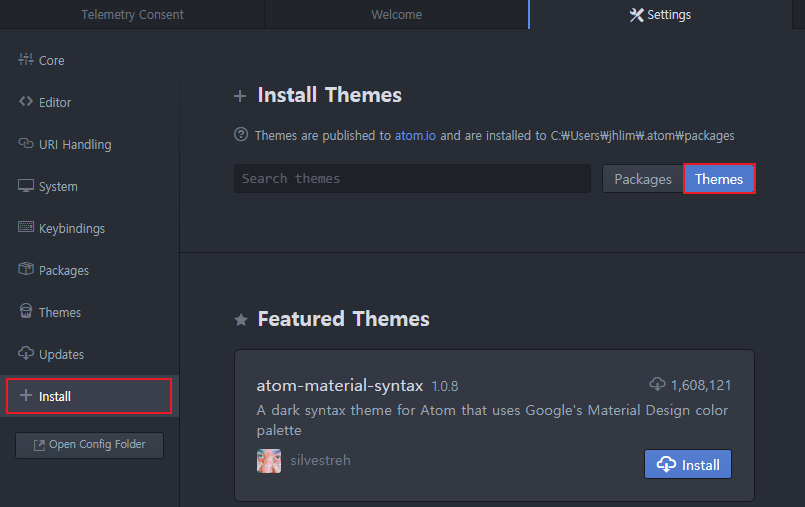Screen dimensions: 805x507
Task: Click the Themes paint bucket icon
Action: pos(26,310)
